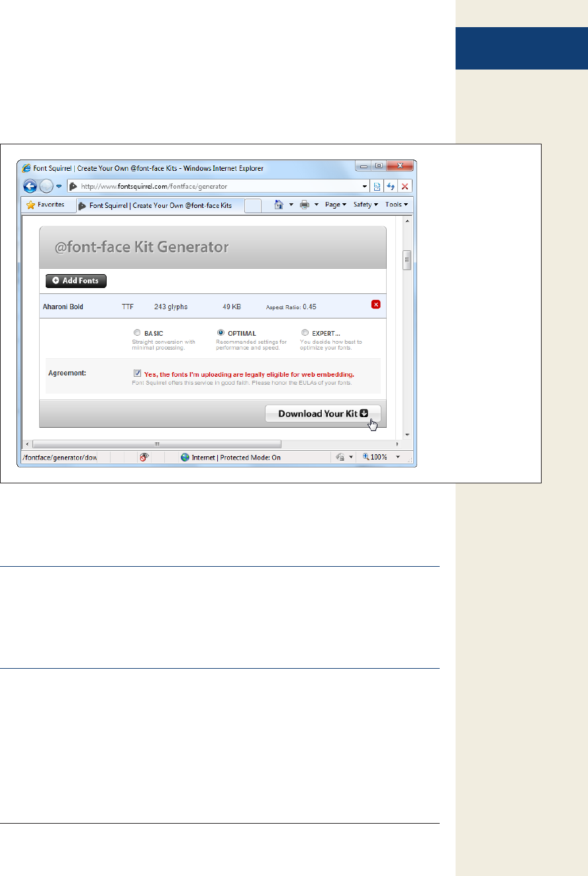Open the address bar history dropdown arrow
Viewport: 588px width, 876px height.
(364, 187)
